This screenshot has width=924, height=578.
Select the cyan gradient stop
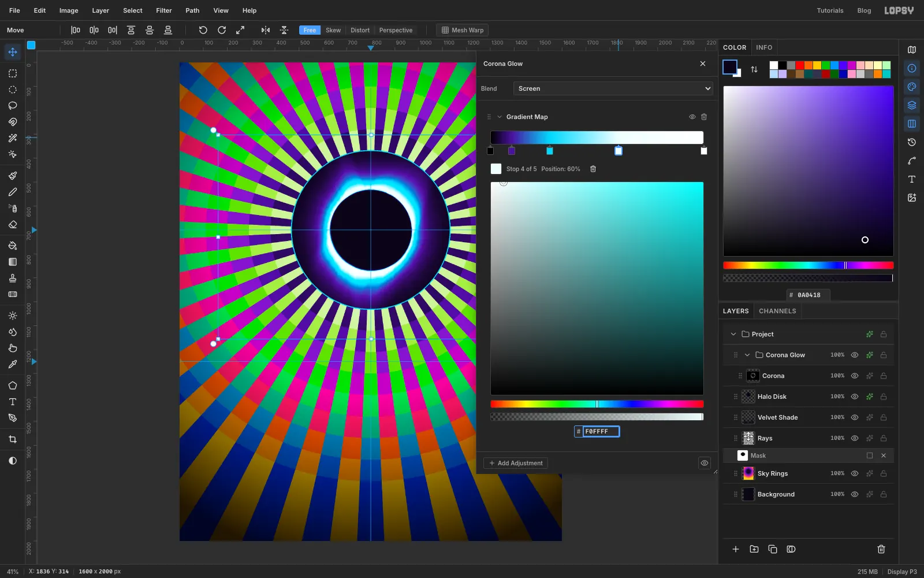550,151
